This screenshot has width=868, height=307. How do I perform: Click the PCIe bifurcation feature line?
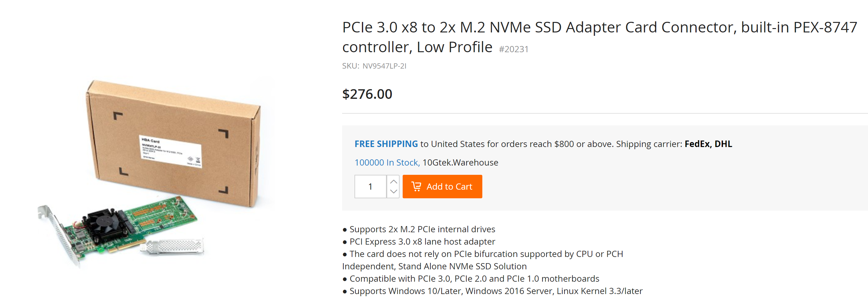point(486,254)
